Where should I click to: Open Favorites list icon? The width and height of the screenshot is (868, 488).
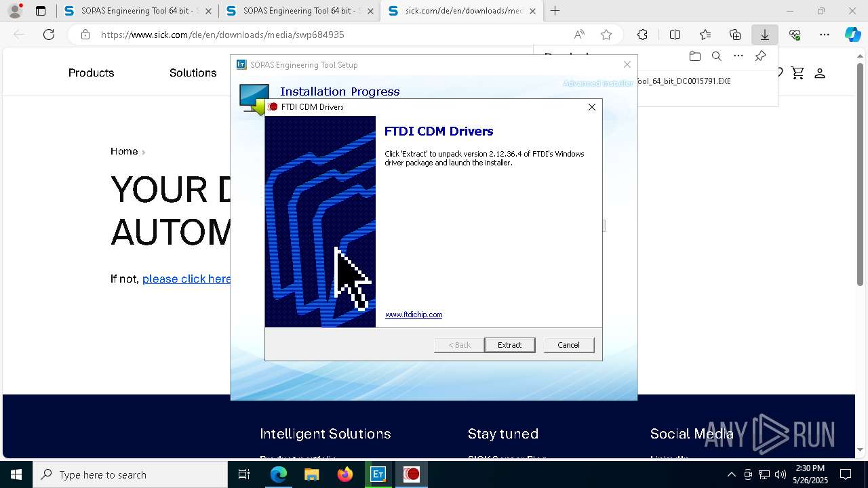click(705, 35)
